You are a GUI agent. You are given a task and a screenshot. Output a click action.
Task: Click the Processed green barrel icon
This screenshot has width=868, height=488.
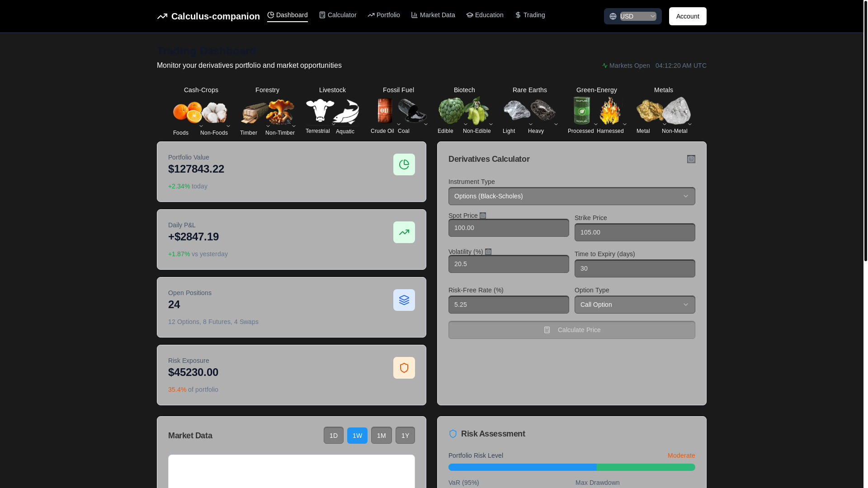tap(582, 110)
